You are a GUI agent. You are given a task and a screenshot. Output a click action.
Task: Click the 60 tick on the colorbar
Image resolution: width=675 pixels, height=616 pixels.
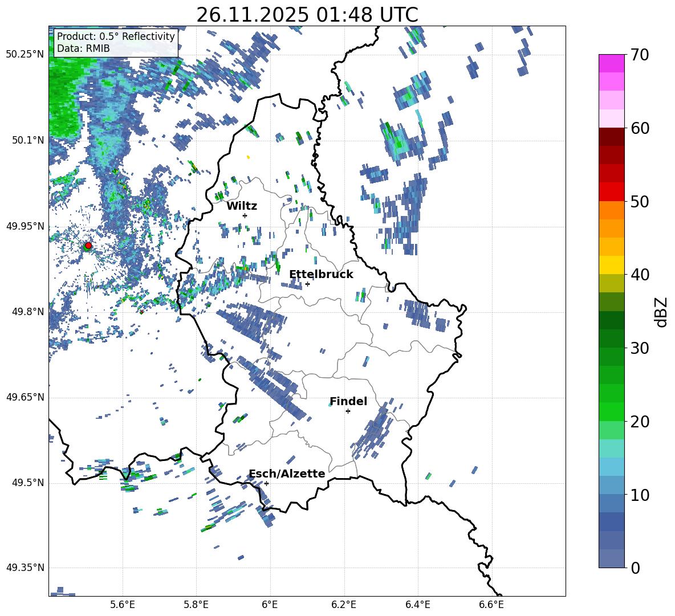pos(640,128)
